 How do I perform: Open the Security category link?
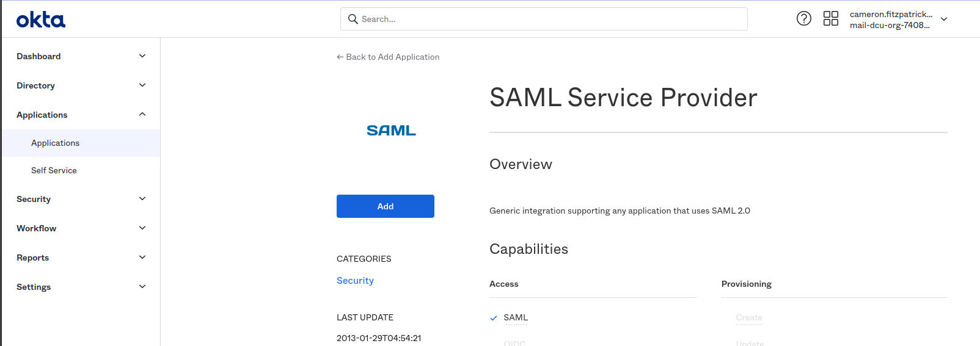point(355,281)
